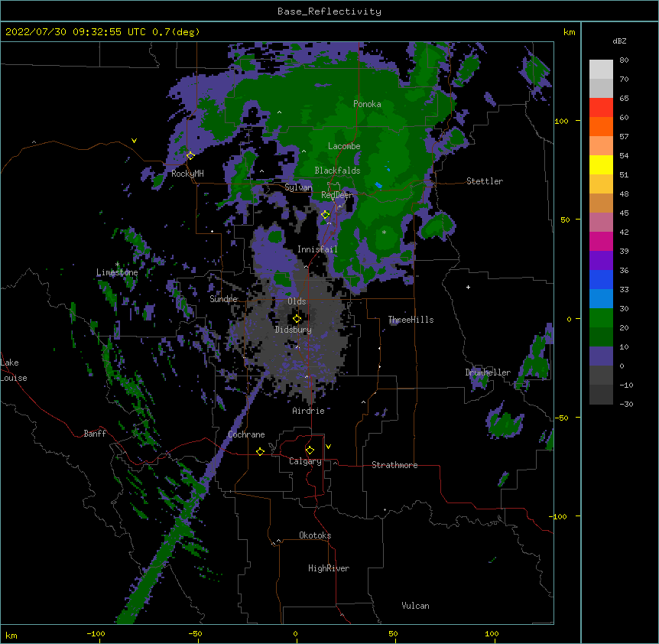659x644 pixels.
Task: Select the yellow diamond between Olds and Didsbury
Action: (297, 318)
